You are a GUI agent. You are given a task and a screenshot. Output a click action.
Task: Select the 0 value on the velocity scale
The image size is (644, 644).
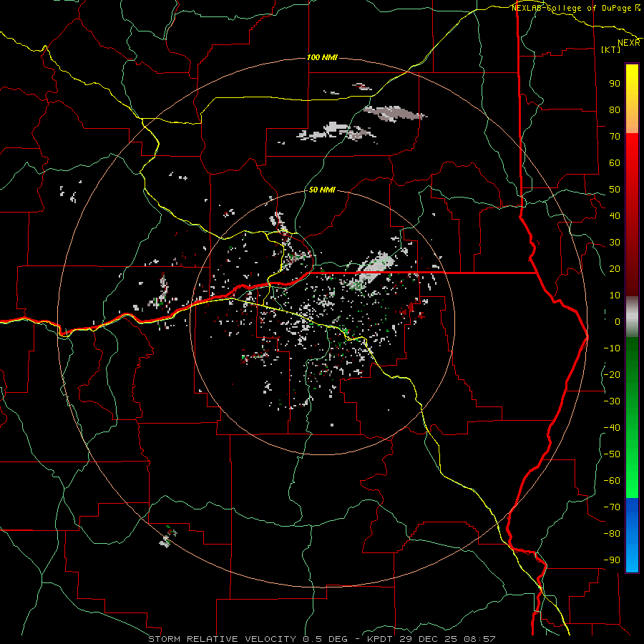(x=618, y=321)
